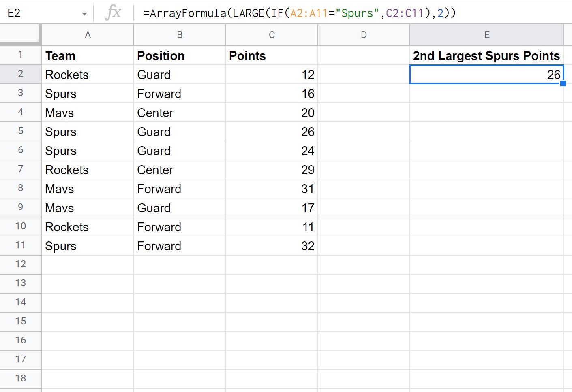
Task: Select Spurs cell in row 3
Action: pos(88,94)
